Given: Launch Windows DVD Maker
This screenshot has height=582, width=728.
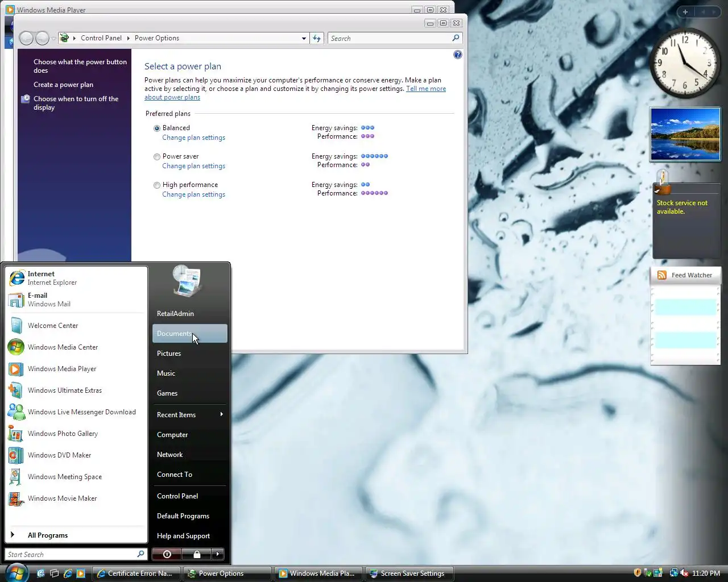Looking at the screenshot, I should pyautogui.click(x=76, y=455).
